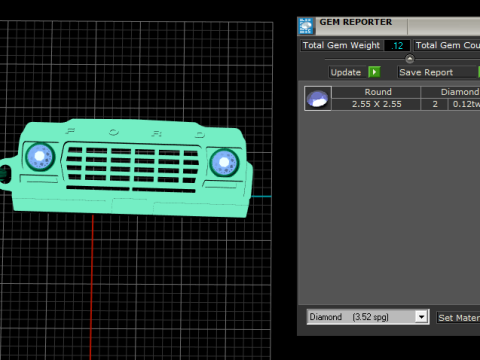This screenshot has height=360, width=480.
Task: Click the collapse arrow handle below totals
Action: click(410, 59)
